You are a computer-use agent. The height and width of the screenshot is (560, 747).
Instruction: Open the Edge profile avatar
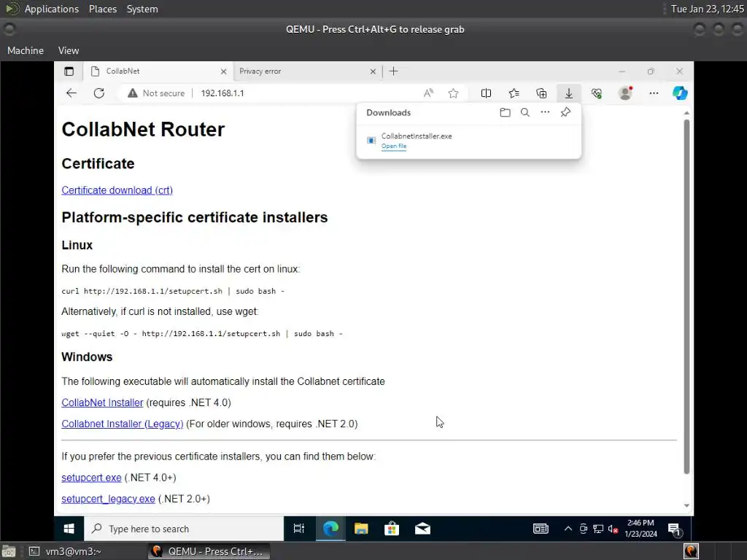pyautogui.click(x=625, y=93)
